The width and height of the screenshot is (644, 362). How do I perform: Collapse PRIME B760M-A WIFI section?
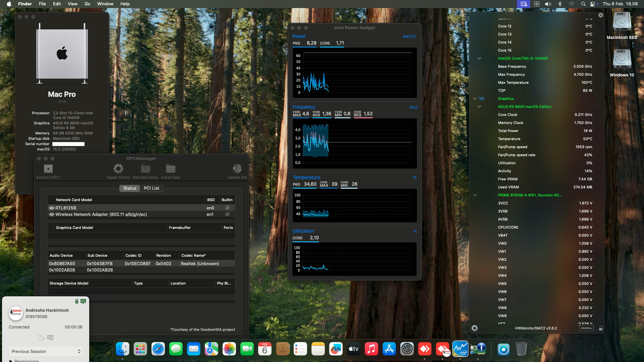[x=475, y=195]
